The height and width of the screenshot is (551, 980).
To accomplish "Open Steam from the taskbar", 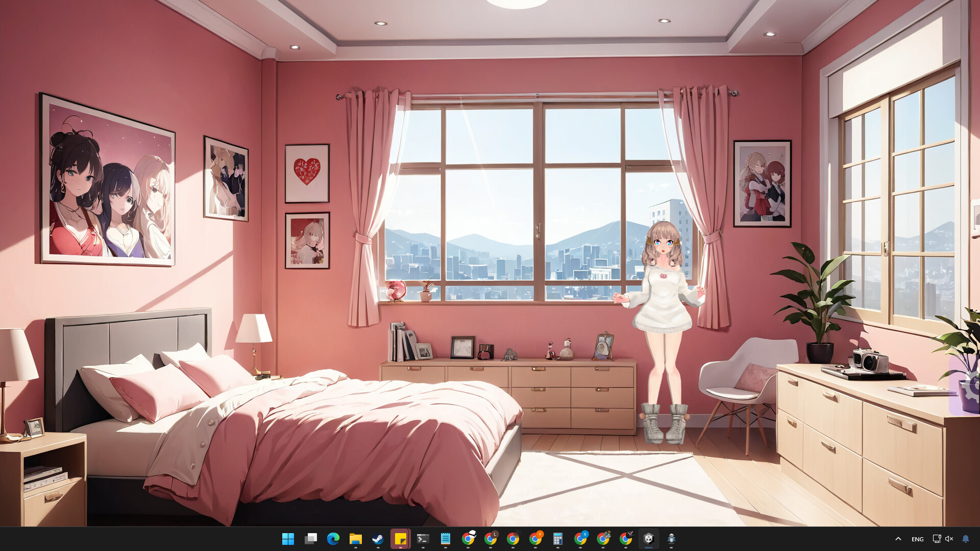I will [x=378, y=539].
